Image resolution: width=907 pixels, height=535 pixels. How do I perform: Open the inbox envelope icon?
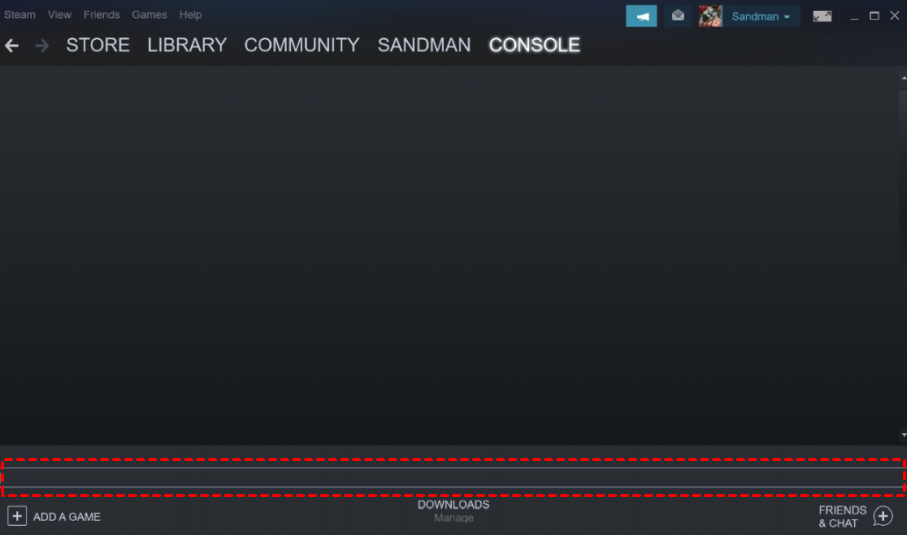pos(677,16)
